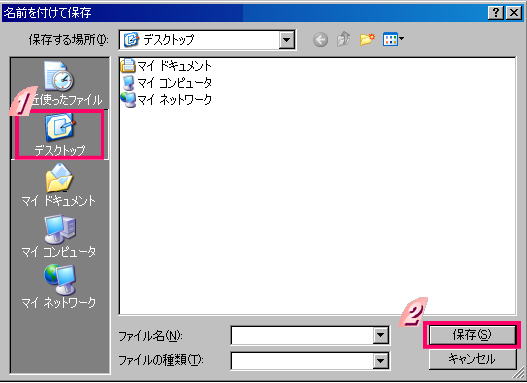This screenshot has width=527, height=383.
Task: Click the 保存(S) save button
Action: click(x=472, y=335)
